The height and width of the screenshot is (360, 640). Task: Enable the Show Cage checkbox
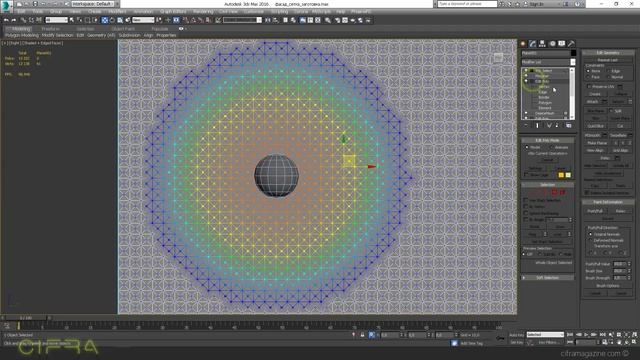coord(527,175)
